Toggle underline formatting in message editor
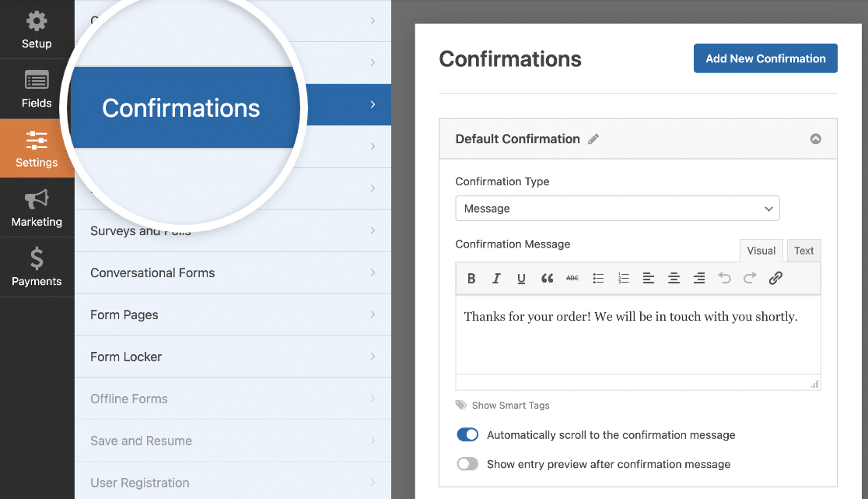 click(x=521, y=278)
